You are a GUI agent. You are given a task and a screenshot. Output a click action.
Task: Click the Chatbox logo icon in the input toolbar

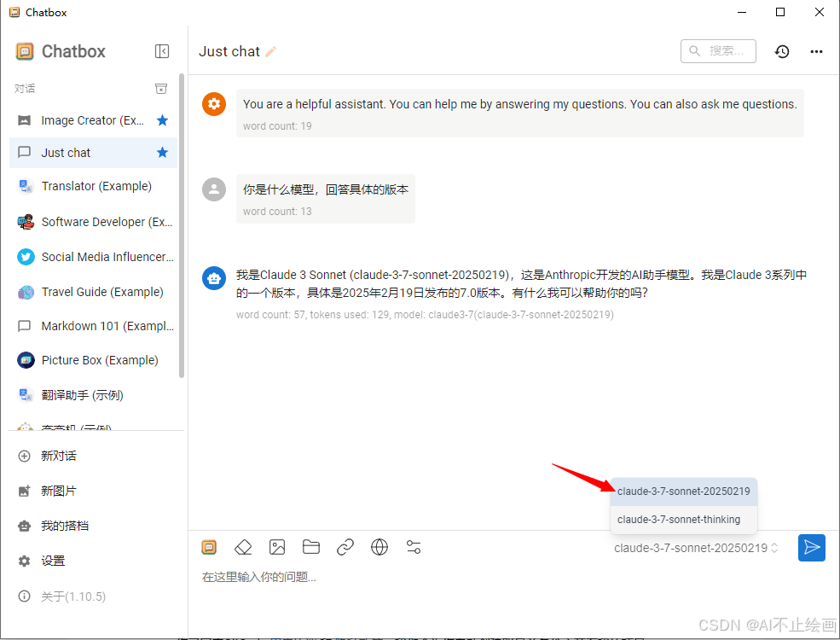(x=209, y=547)
